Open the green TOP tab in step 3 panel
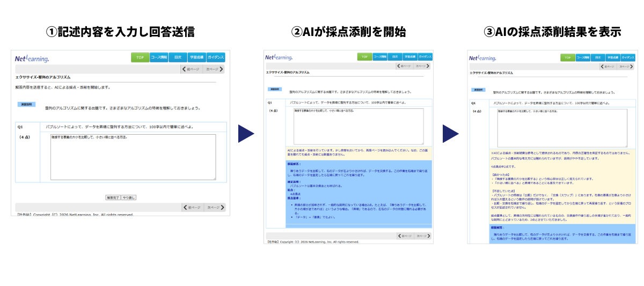 [x=567, y=57]
